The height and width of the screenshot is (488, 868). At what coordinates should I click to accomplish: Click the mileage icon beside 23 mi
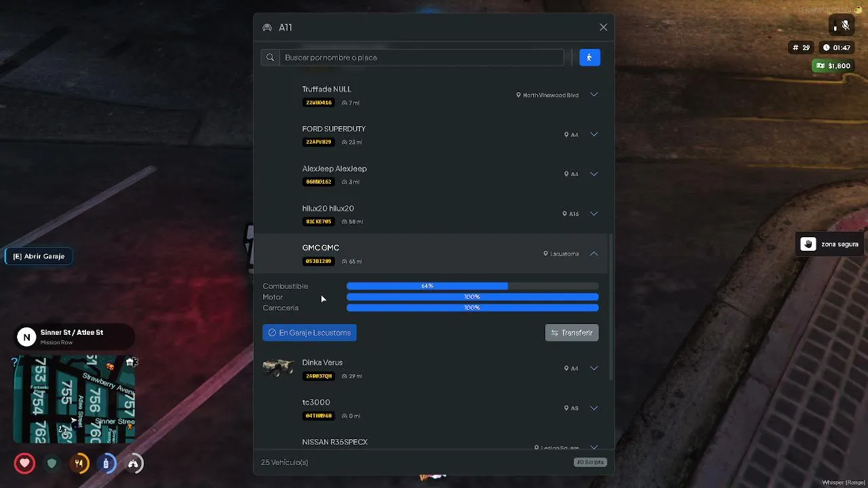point(344,142)
